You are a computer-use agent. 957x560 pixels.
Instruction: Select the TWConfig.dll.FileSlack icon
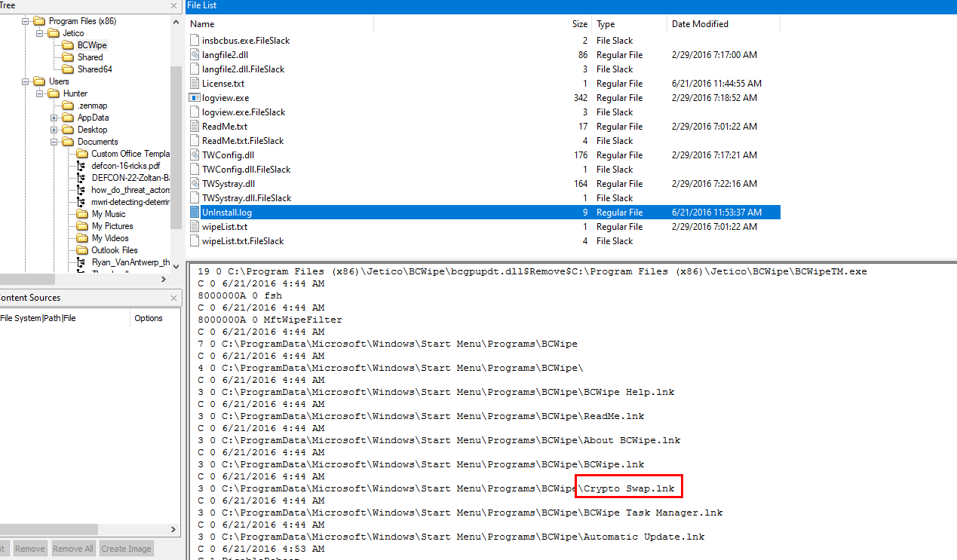[x=195, y=170]
